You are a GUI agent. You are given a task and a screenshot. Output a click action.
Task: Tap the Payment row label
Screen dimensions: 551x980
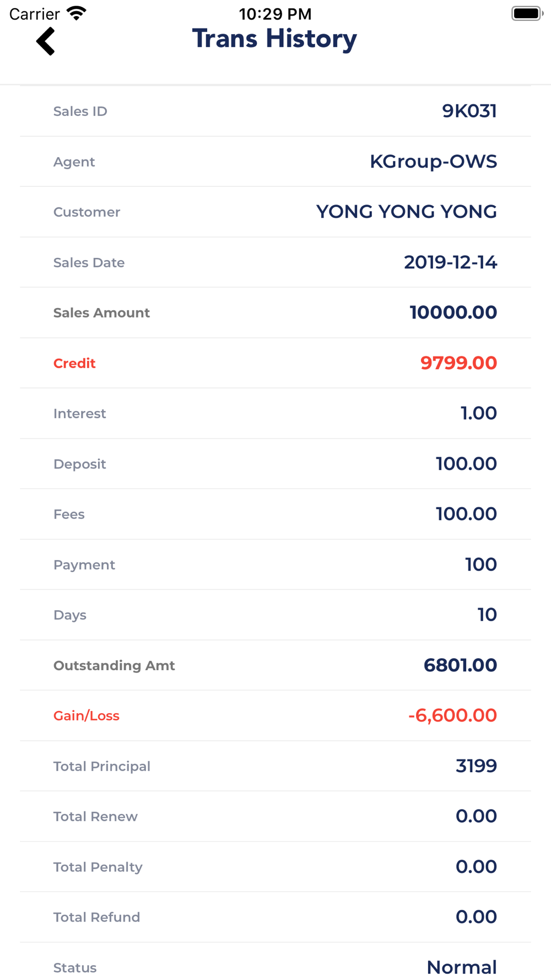pyautogui.click(x=84, y=565)
